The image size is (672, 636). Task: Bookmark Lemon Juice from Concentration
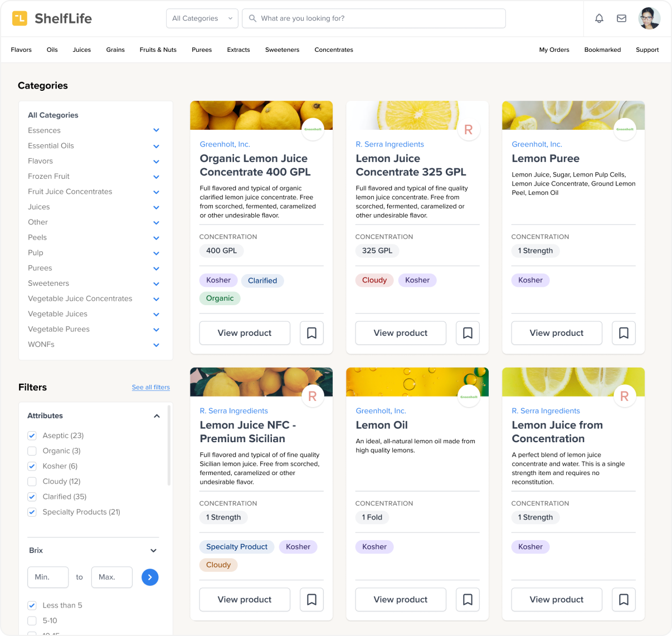pyautogui.click(x=624, y=600)
